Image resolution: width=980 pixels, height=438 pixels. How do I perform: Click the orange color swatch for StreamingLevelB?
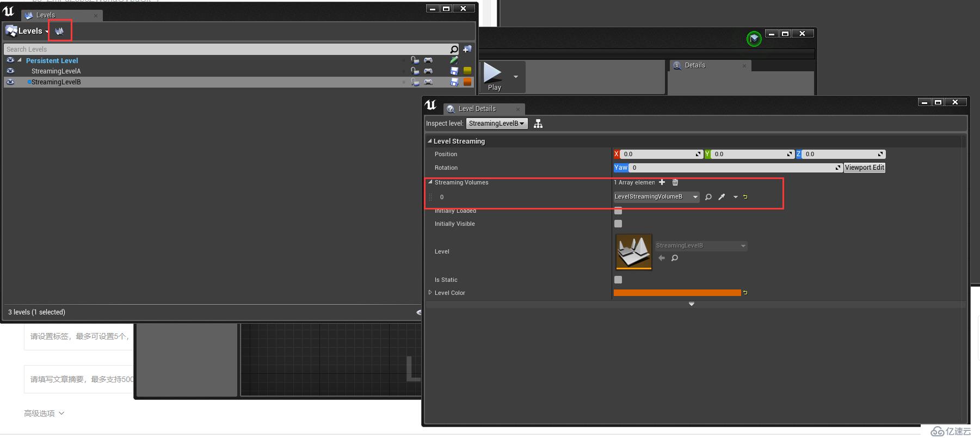coord(467,82)
